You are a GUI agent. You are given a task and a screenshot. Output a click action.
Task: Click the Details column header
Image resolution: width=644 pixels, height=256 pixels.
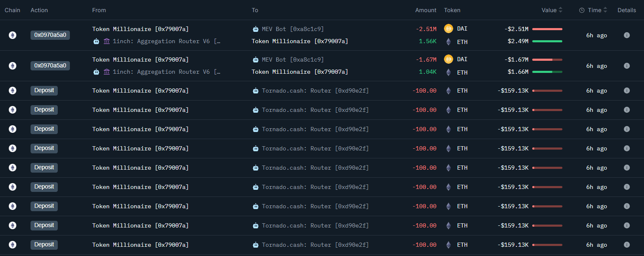pyautogui.click(x=626, y=10)
